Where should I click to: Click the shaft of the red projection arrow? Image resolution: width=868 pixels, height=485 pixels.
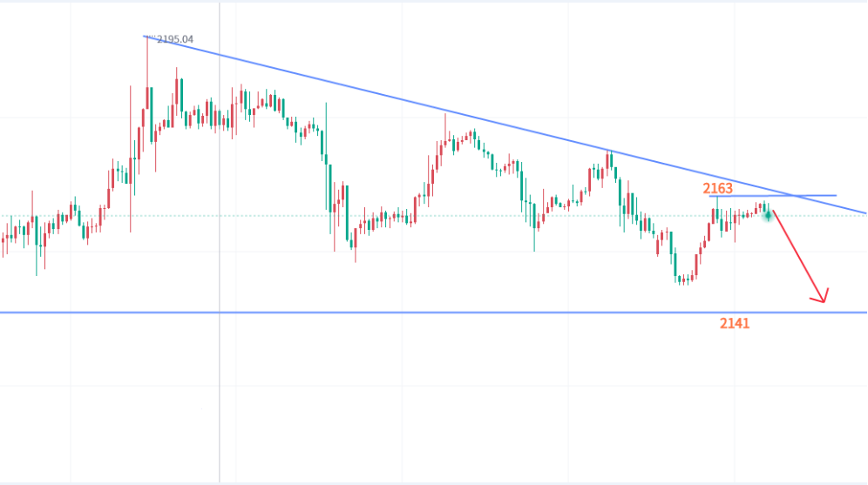[x=797, y=255]
